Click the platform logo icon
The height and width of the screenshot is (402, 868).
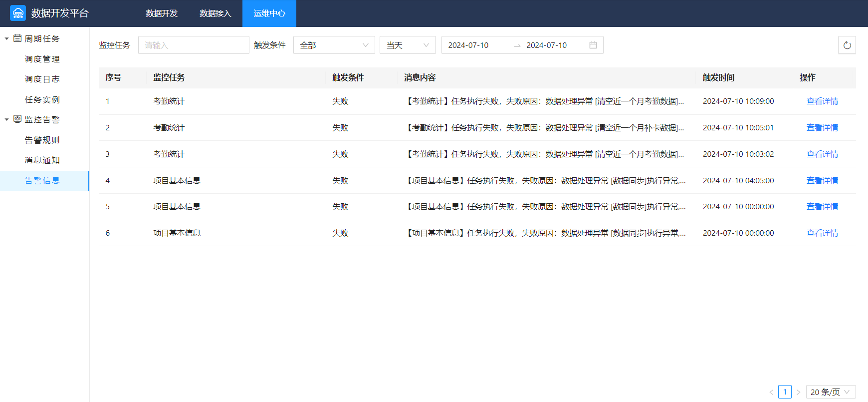point(18,13)
